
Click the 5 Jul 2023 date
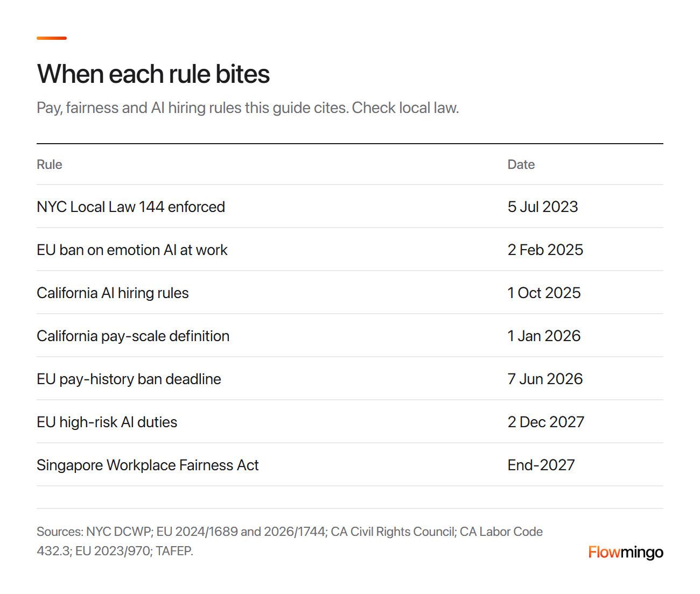[x=543, y=207]
